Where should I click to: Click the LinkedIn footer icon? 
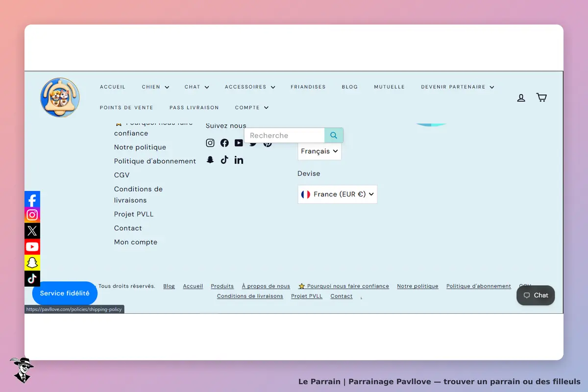(239, 160)
